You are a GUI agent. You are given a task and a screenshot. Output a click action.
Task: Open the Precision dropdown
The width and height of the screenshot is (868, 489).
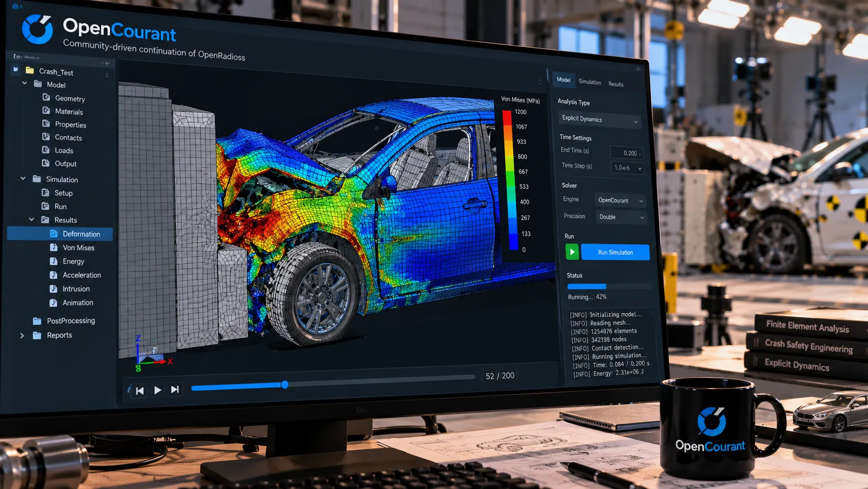(621, 217)
